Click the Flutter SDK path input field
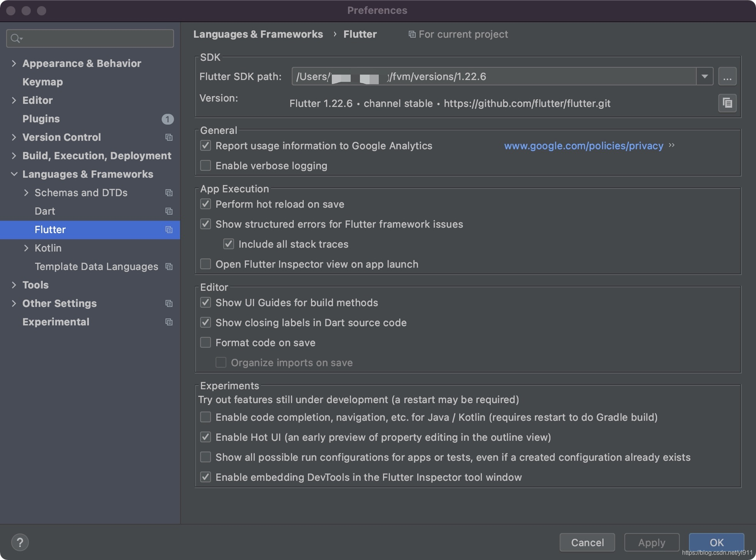 coord(497,77)
